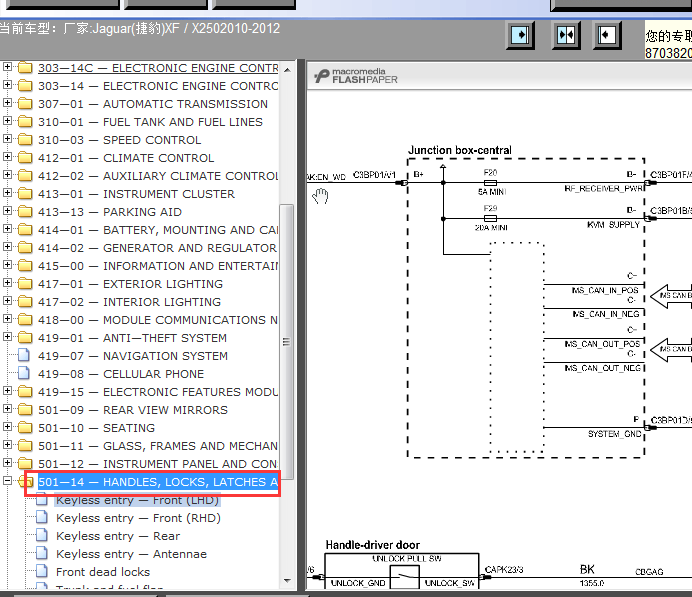Image resolution: width=692 pixels, height=597 pixels.
Task: Click the tree panel vertical scrollbar thumb
Action: (x=287, y=342)
